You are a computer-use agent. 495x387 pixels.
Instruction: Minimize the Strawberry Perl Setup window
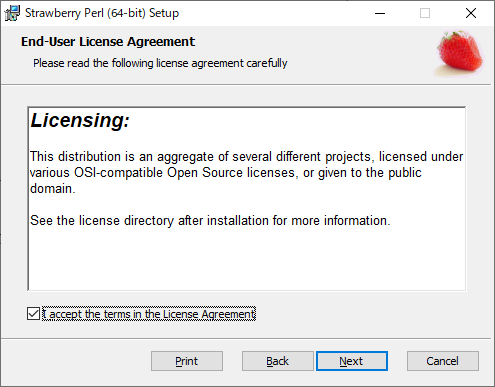click(x=380, y=13)
